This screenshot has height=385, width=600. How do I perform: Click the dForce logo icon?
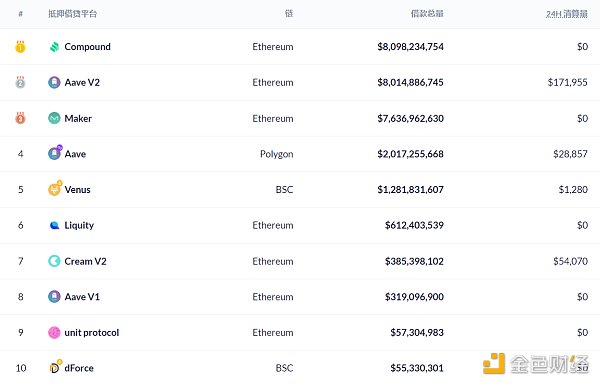55,367
